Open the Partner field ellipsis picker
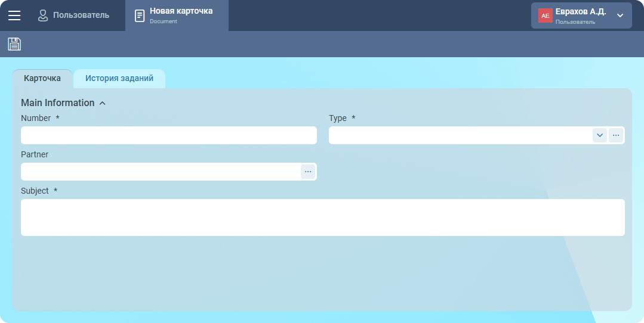This screenshot has width=644, height=323. pos(308,172)
